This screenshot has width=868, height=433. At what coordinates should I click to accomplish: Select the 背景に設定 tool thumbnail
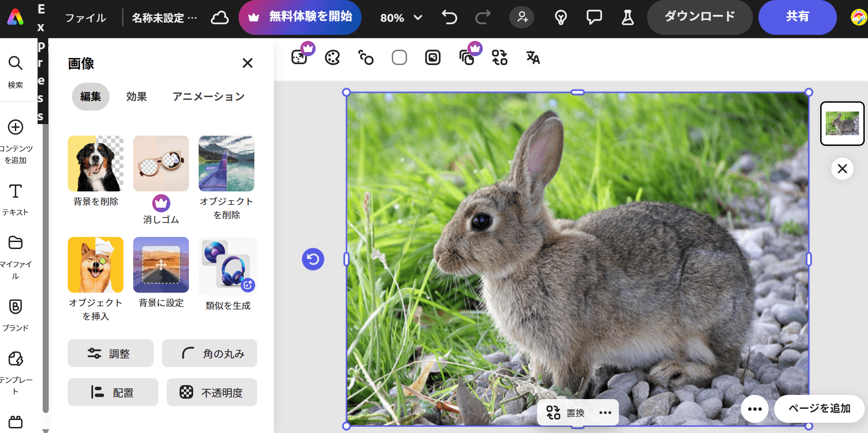pos(161,265)
